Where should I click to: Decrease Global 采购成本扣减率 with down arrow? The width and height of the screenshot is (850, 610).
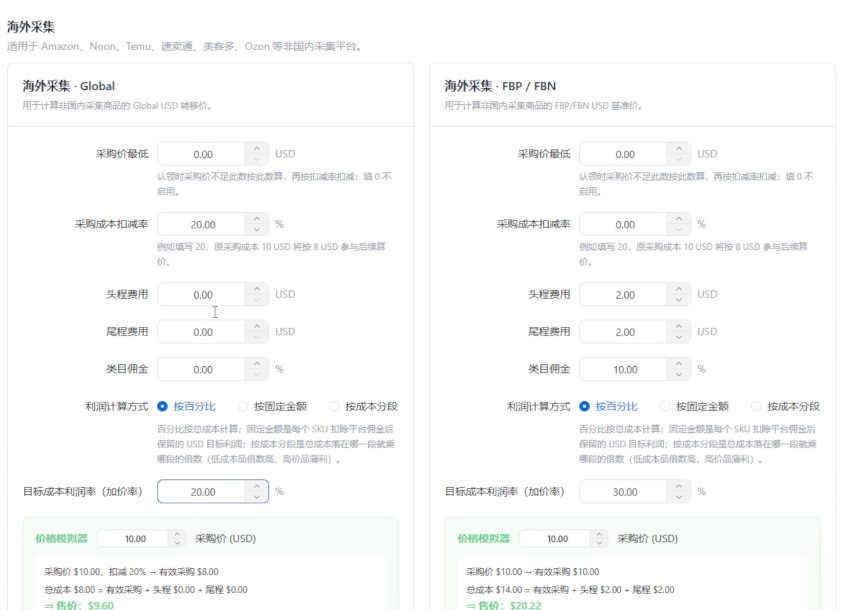tap(256, 230)
